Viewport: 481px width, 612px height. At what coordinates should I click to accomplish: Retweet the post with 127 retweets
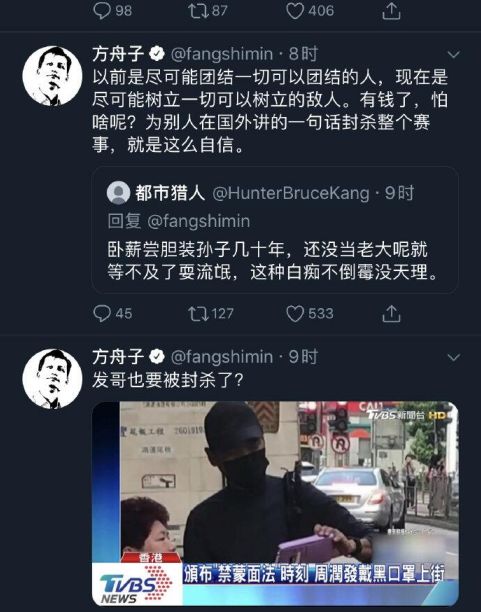(x=198, y=313)
